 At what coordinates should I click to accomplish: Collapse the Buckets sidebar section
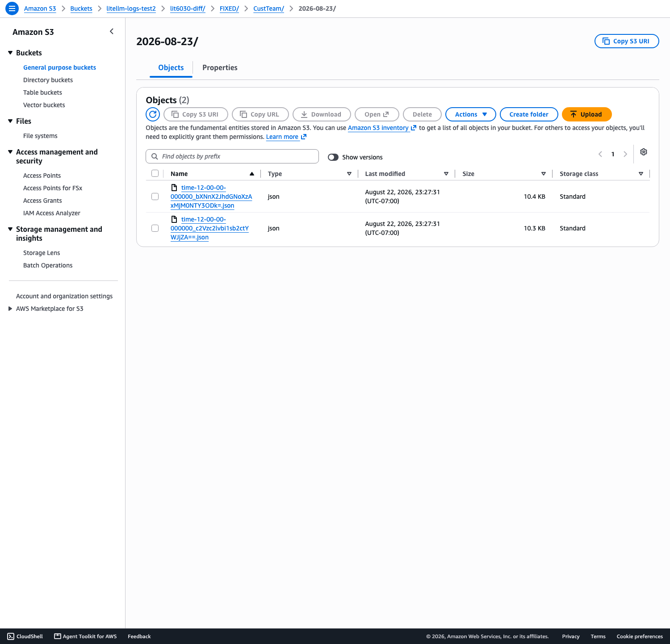[x=10, y=53]
